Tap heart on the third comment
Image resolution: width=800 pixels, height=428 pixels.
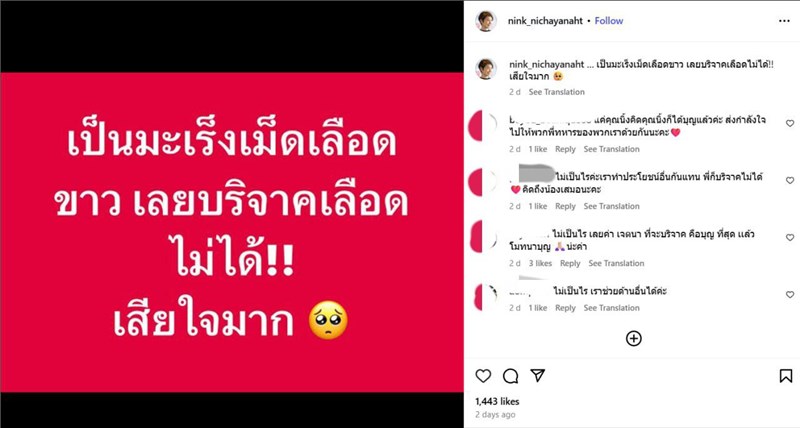pyautogui.click(x=790, y=238)
